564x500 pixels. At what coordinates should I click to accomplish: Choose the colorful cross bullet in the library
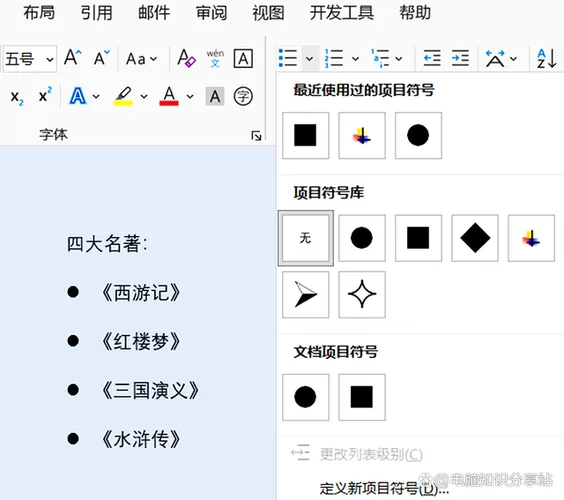pos(531,238)
